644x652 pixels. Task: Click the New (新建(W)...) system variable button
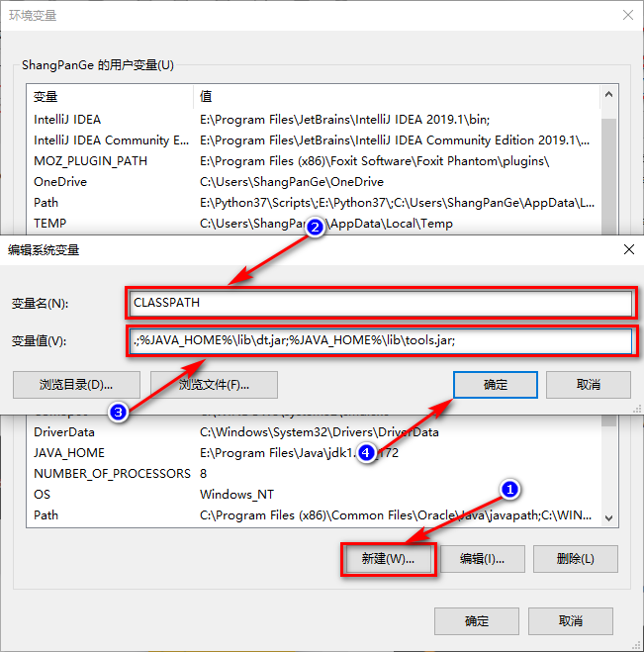pos(389,559)
